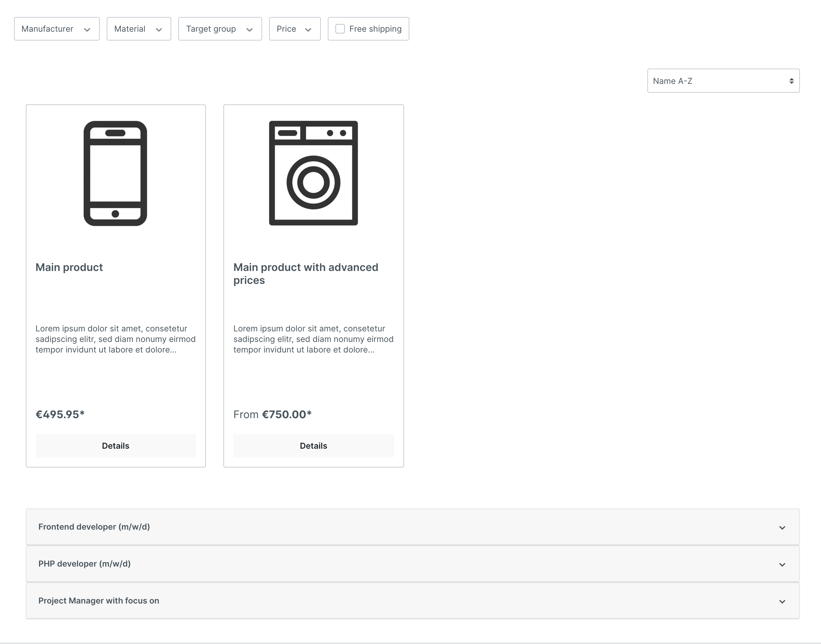
Task: Open the Price filter dropdown
Action: point(295,29)
